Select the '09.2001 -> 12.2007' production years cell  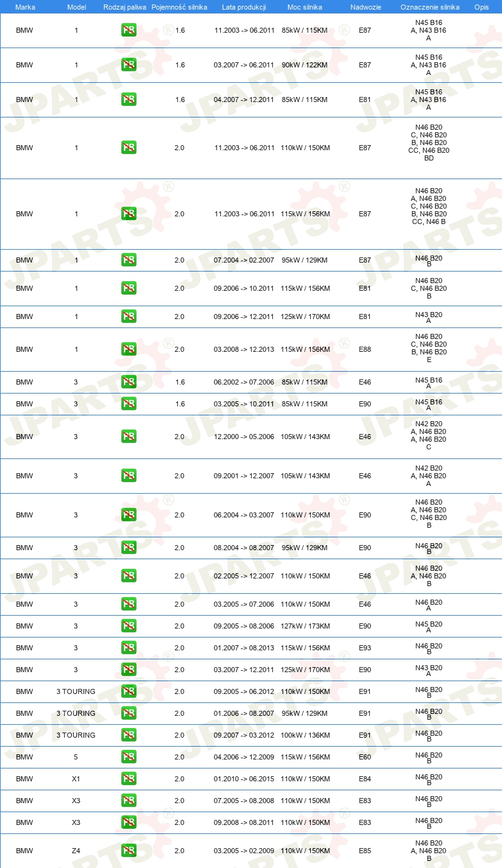pos(244,476)
